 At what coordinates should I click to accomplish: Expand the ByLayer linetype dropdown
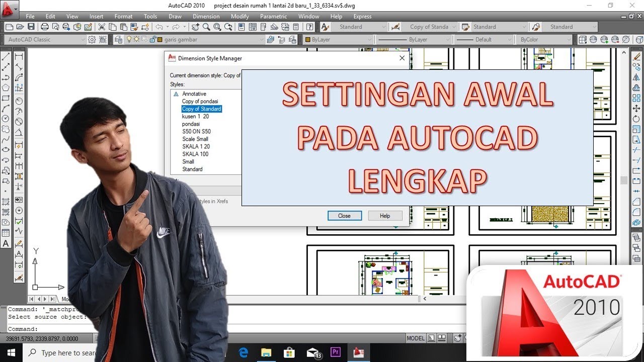click(414, 39)
